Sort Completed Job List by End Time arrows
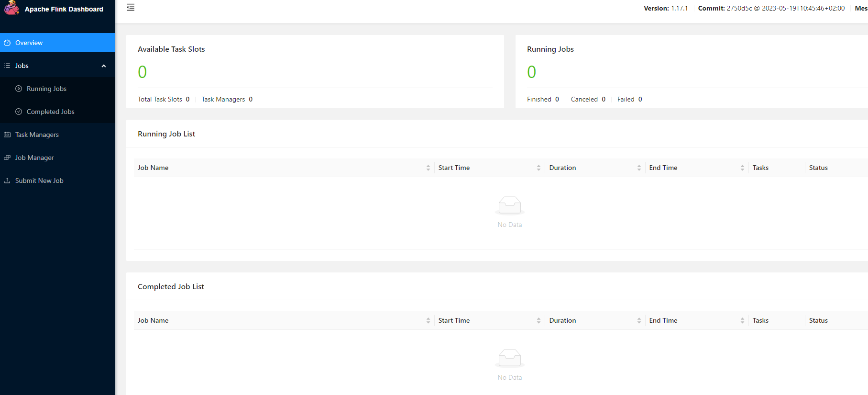The height and width of the screenshot is (395, 868). tap(742, 320)
